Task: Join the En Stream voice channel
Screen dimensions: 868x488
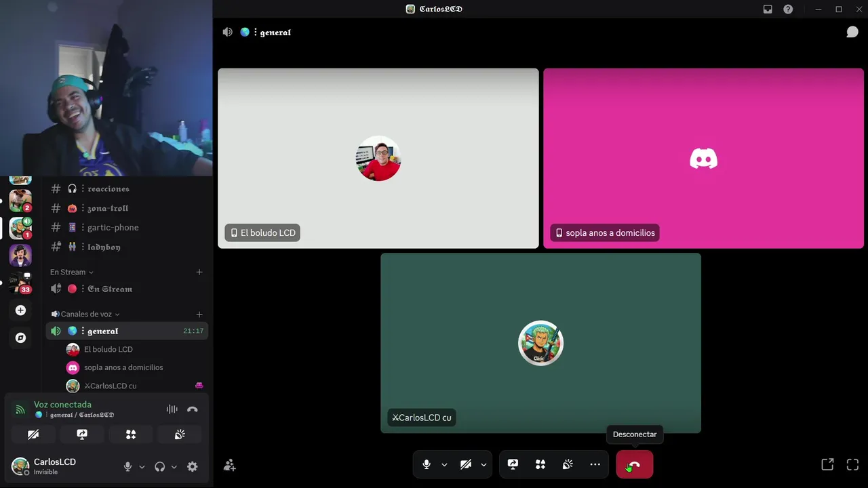Action: [x=126, y=289]
